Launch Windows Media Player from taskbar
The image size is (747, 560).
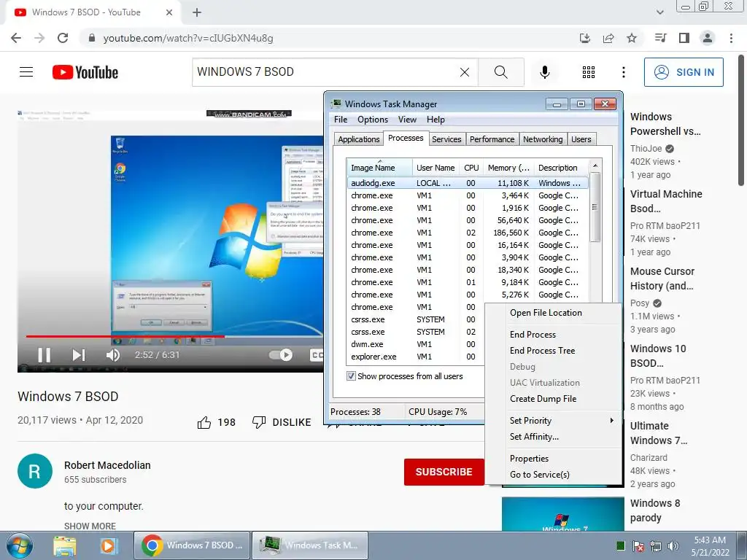coord(108,545)
